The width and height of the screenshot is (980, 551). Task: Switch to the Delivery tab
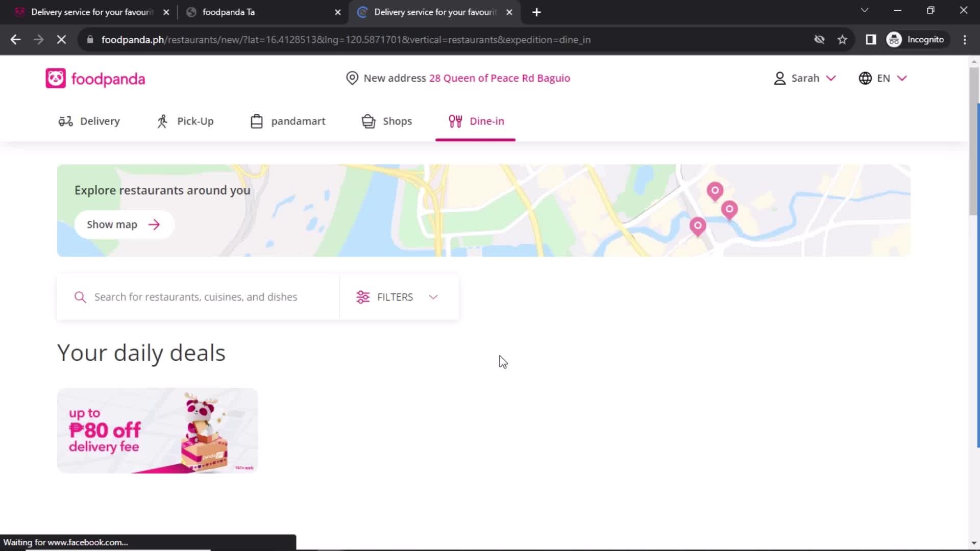click(x=89, y=121)
